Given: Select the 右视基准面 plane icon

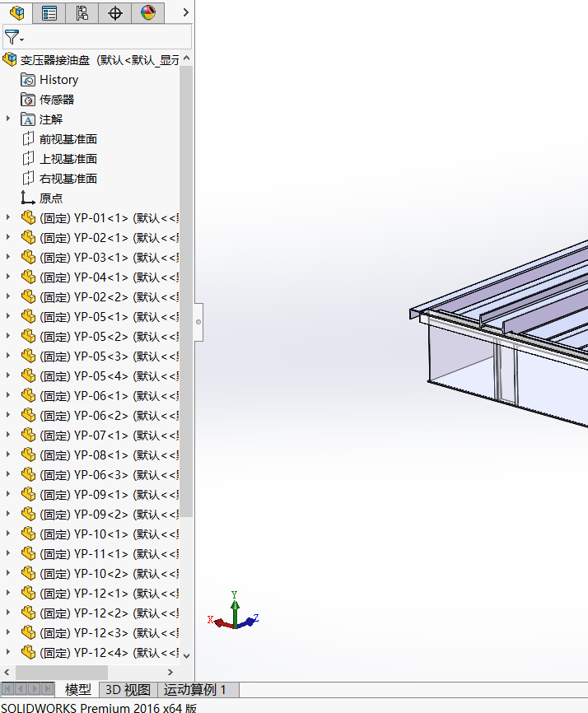Looking at the screenshot, I should [x=28, y=178].
